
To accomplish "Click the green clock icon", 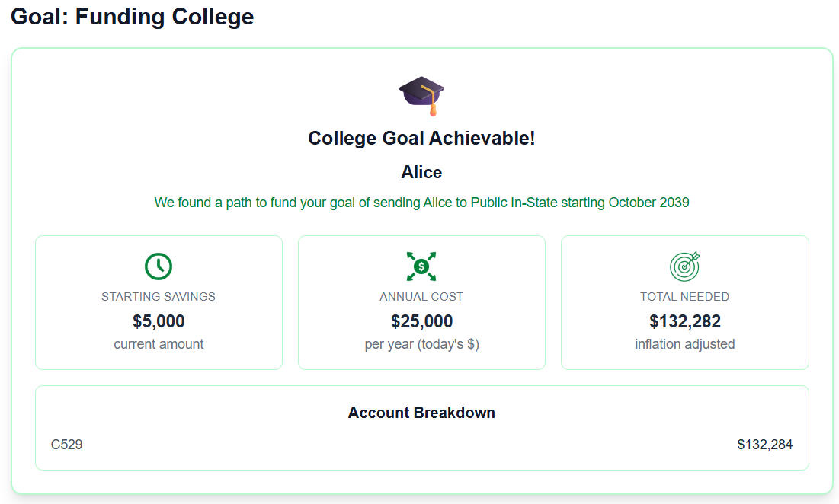I will tap(159, 266).
